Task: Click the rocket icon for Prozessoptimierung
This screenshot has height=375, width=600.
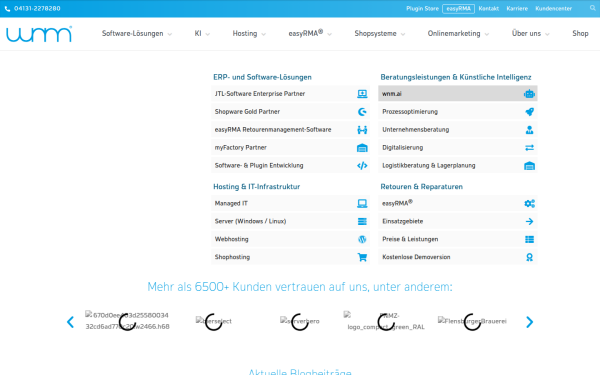Action: tap(529, 112)
